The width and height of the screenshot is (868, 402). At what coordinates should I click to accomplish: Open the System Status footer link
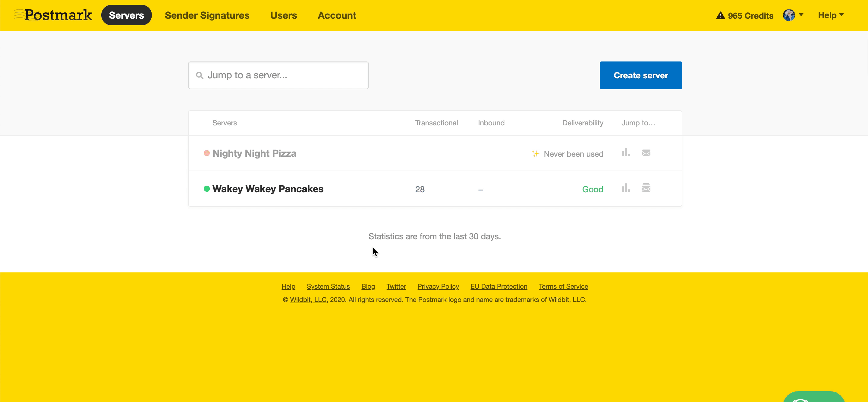[328, 286]
